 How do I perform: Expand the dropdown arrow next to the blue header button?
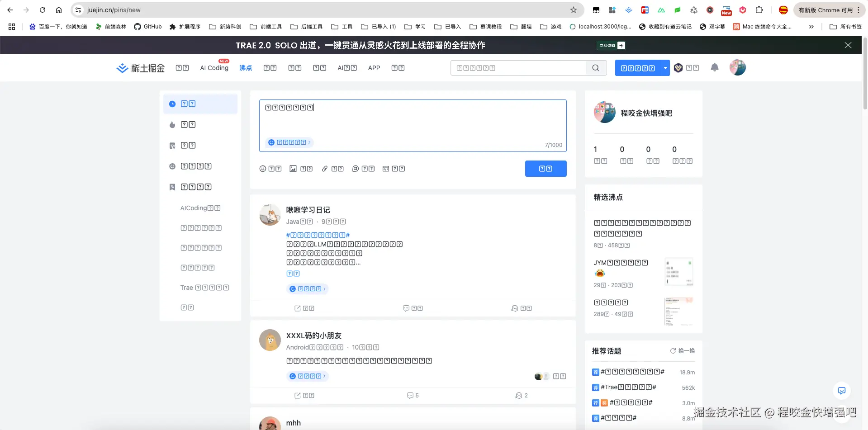coord(664,67)
